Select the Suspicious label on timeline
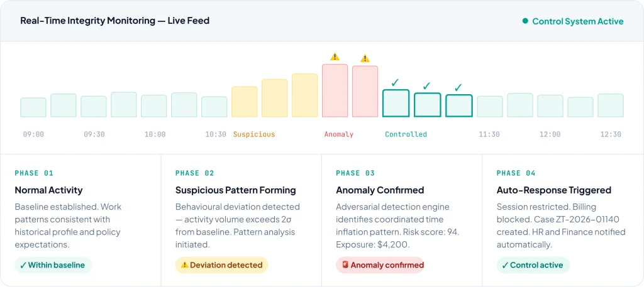 pos(254,134)
